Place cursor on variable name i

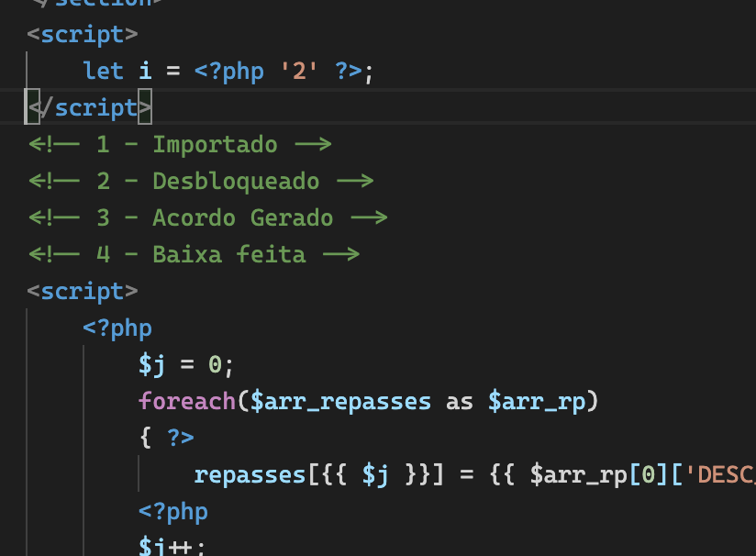click(x=146, y=71)
